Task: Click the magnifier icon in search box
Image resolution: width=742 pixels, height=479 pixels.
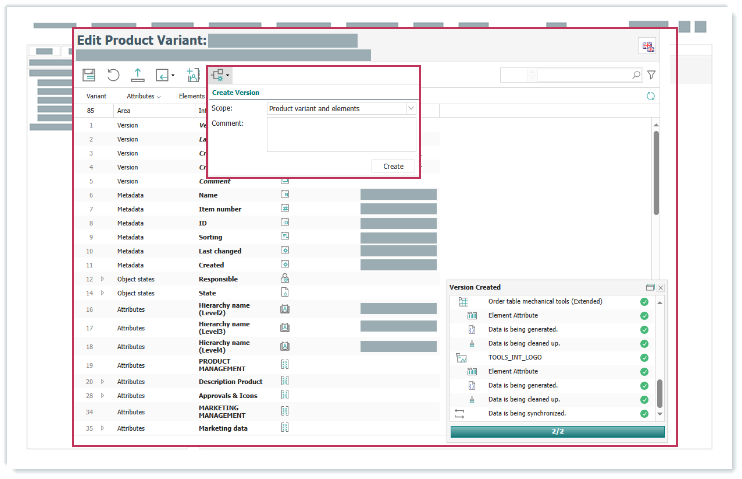Action: tap(636, 75)
